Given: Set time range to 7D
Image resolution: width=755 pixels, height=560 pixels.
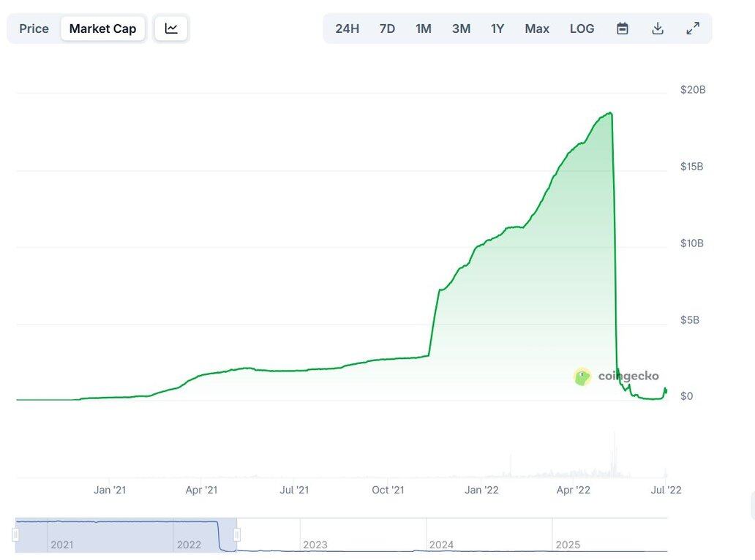Looking at the screenshot, I should coord(387,29).
